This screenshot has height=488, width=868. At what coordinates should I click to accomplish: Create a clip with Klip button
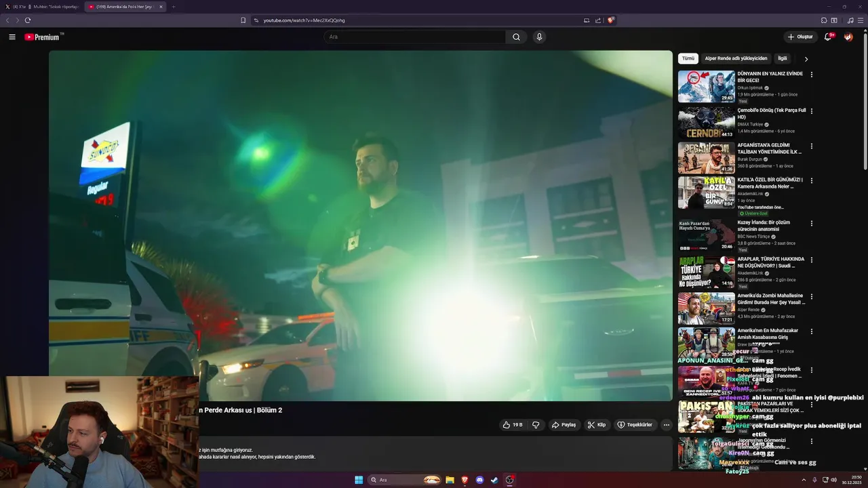(597, 425)
